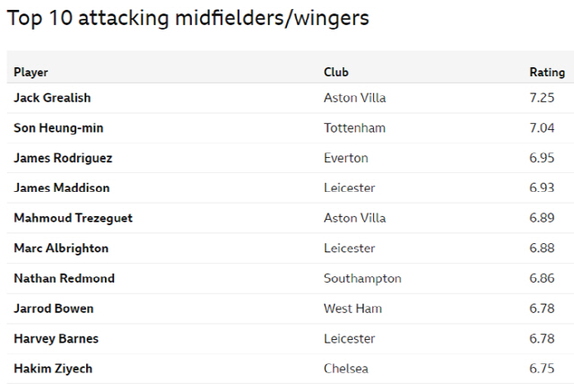Click the Everton club cell
The width and height of the screenshot is (574, 392).
[345, 158]
